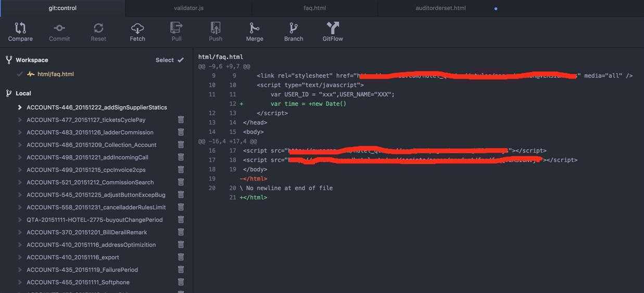The height and width of the screenshot is (293, 644).
Task: Checkout branch ACCOUNTS-545_20151225_adjustButtonExcepBug
Action: click(96, 195)
